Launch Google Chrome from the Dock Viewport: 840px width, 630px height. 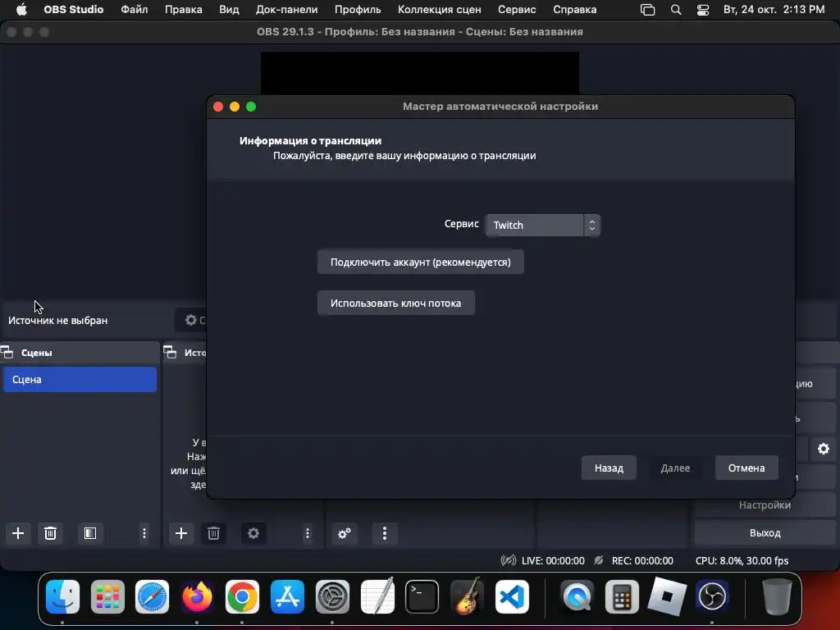coord(242,596)
